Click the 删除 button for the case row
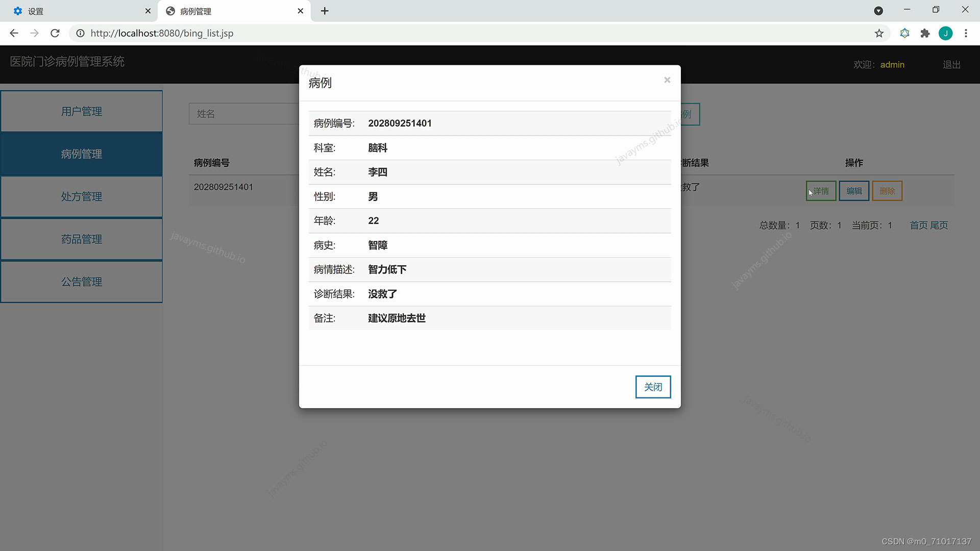The height and width of the screenshot is (551, 980). (887, 191)
